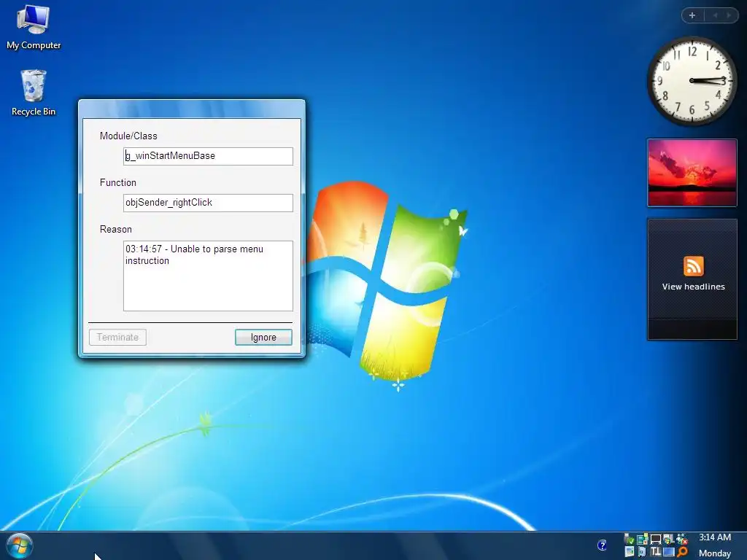
Task: Click the computer with Windows logo tray icon
Action: tap(669, 539)
